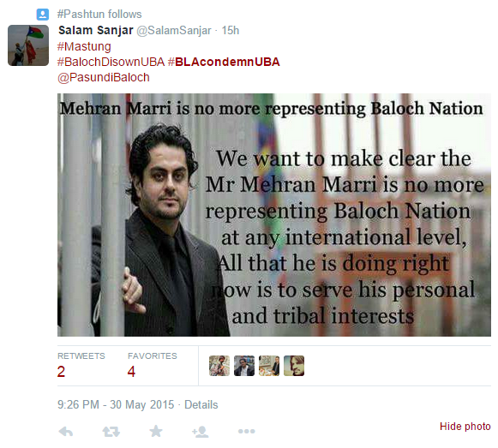Viewport: 498px width, 448px height.
Task: Click the last favoriter avatar thumbnail
Action: pyautogui.click(x=294, y=366)
